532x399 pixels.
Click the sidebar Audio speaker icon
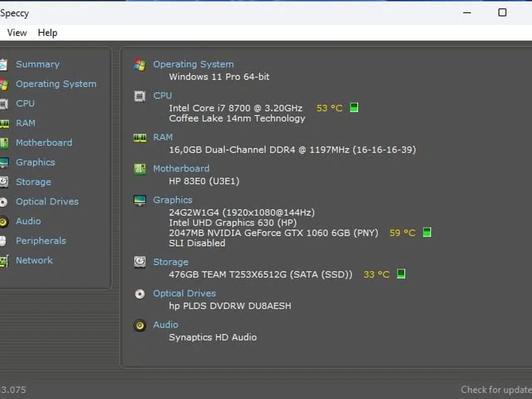point(4,222)
